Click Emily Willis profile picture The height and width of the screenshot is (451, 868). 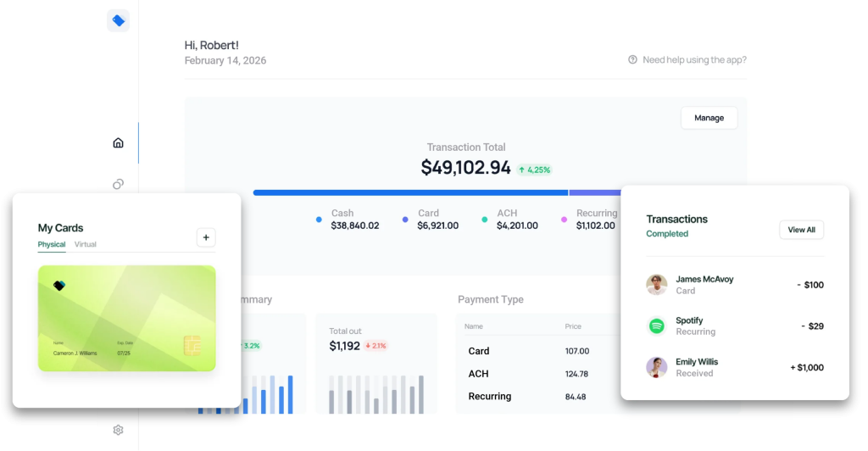pyautogui.click(x=657, y=367)
